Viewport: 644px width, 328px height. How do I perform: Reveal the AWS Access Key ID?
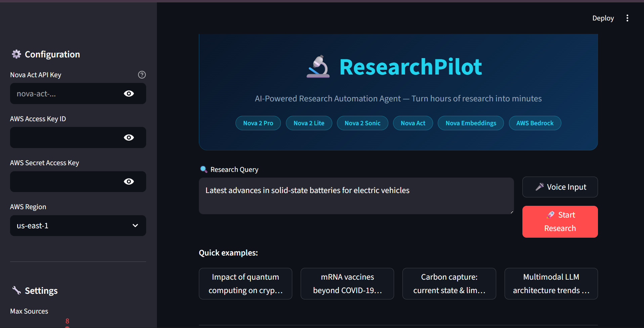129,138
